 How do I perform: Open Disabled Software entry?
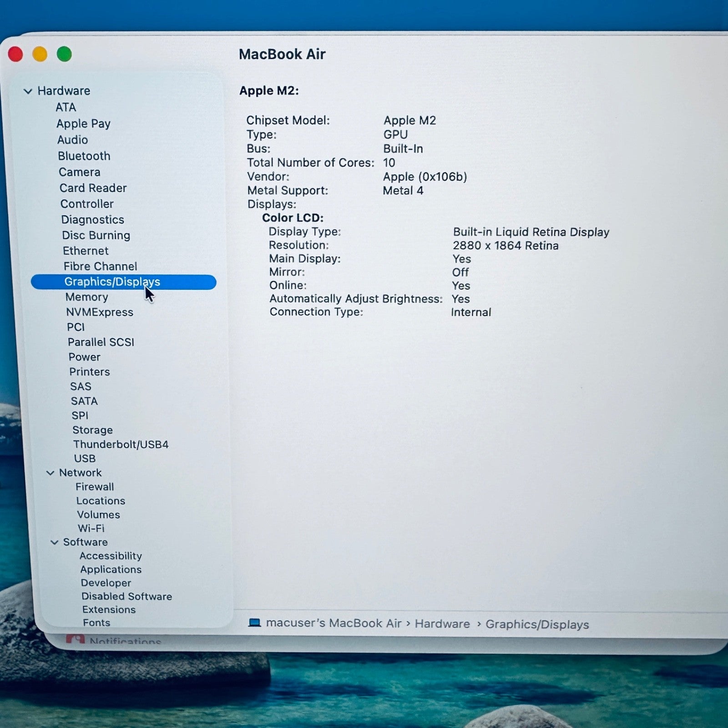[x=127, y=597]
